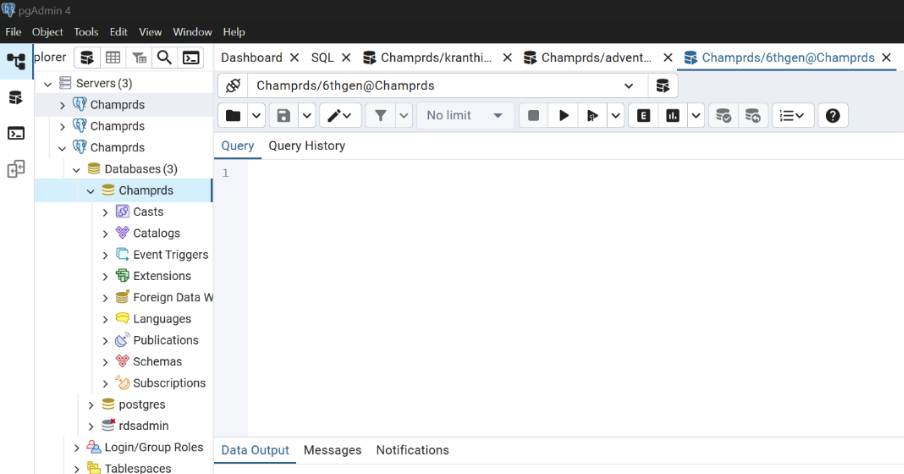Viewport: 904px width, 474px height.
Task: Open the Object Explorer sidebar icon
Action: [x=16, y=61]
